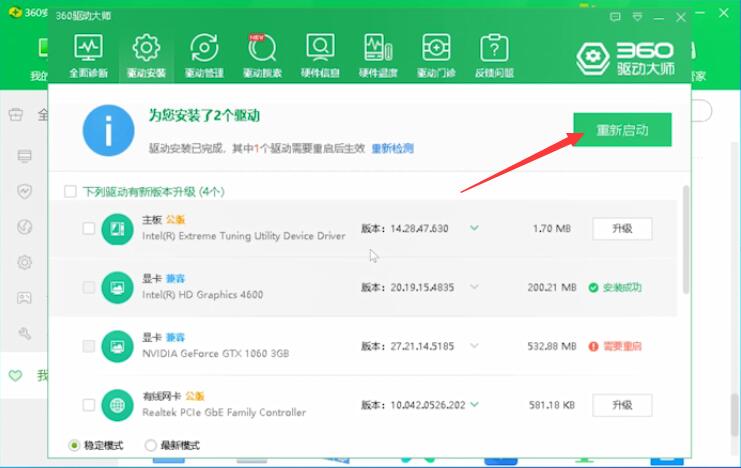Expand version dropdown for 20.19.15.4835
This screenshot has width=741, height=468.
click(474, 287)
